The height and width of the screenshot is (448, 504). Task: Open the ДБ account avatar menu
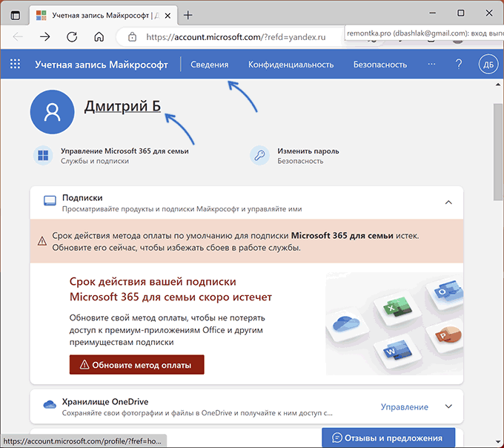(488, 65)
